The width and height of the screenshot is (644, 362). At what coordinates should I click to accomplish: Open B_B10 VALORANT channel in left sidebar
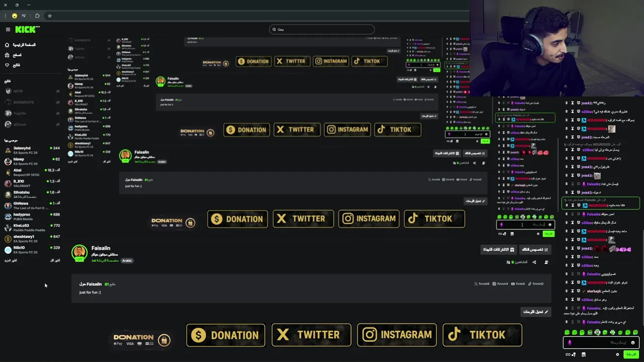32,184
